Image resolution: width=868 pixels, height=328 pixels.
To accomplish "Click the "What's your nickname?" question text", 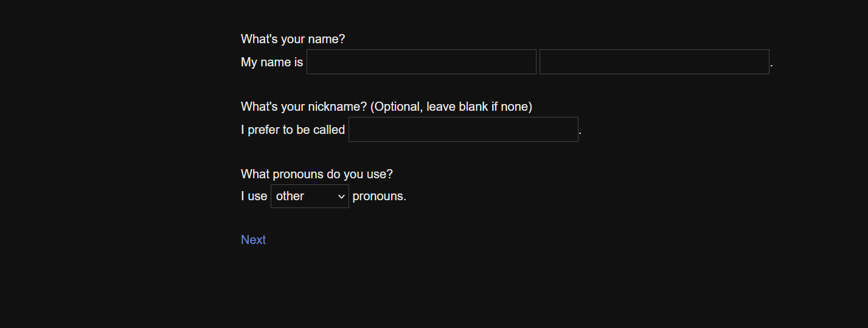I will pos(304,107).
